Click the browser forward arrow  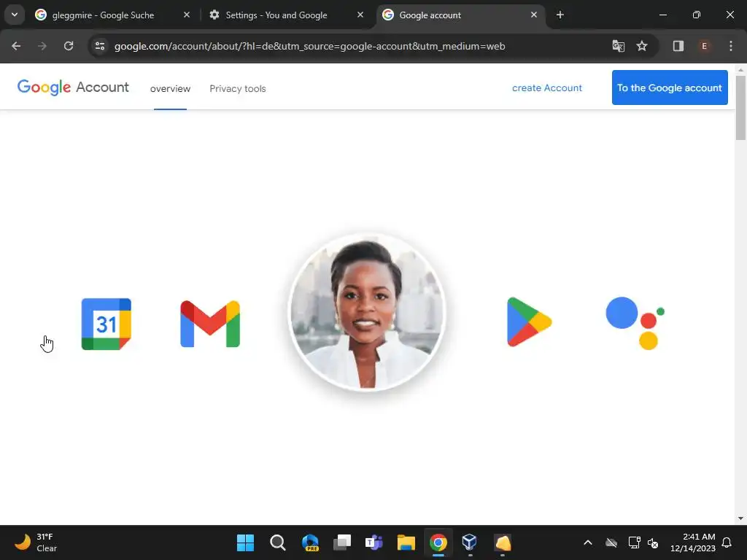[x=42, y=46]
